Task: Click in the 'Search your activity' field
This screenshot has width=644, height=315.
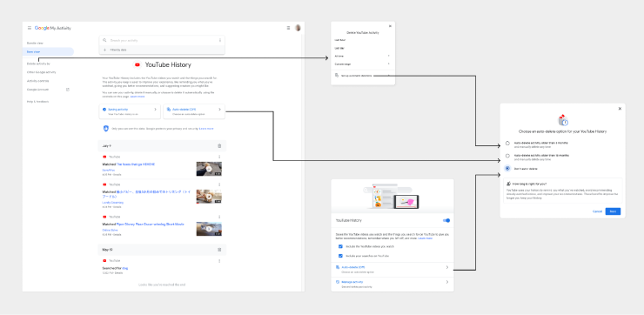Action: click(162, 40)
